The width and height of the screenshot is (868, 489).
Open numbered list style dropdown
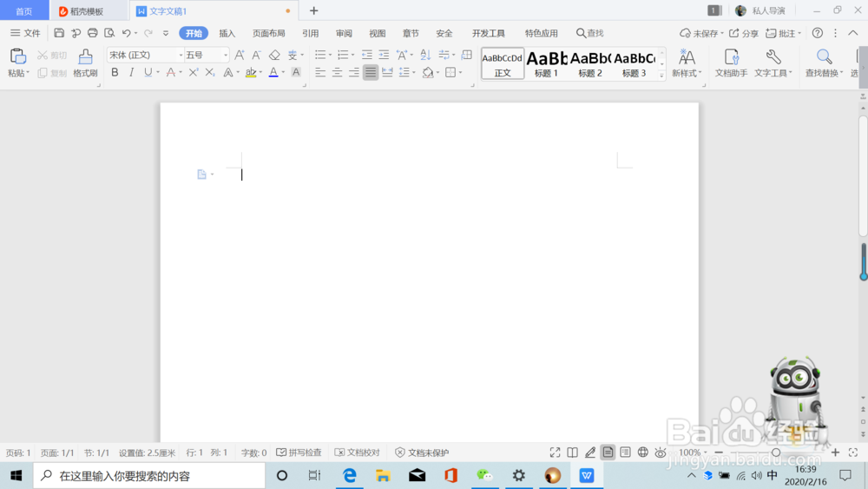[352, 55]
